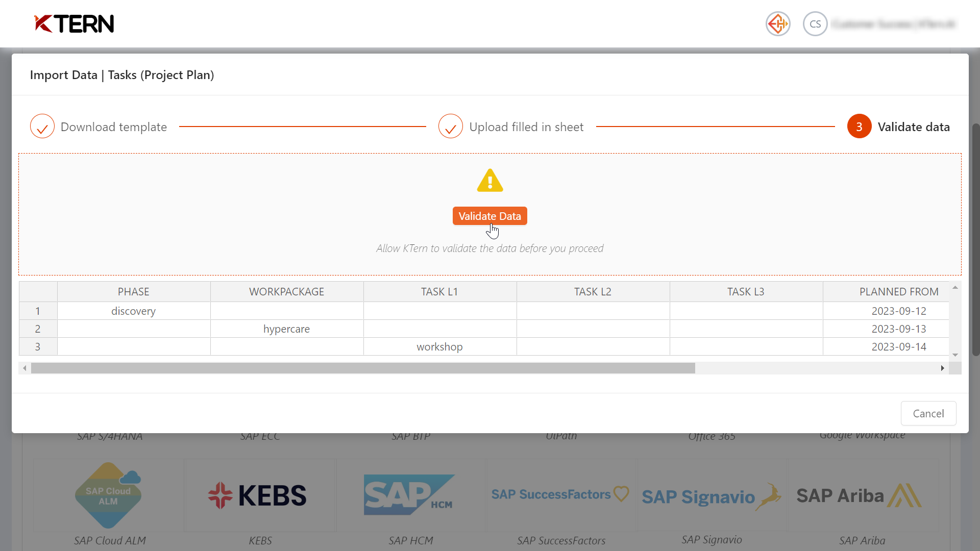Expand the TASK L1 column
This screenshot has width=980, height=551.
(x=516, y=291)
